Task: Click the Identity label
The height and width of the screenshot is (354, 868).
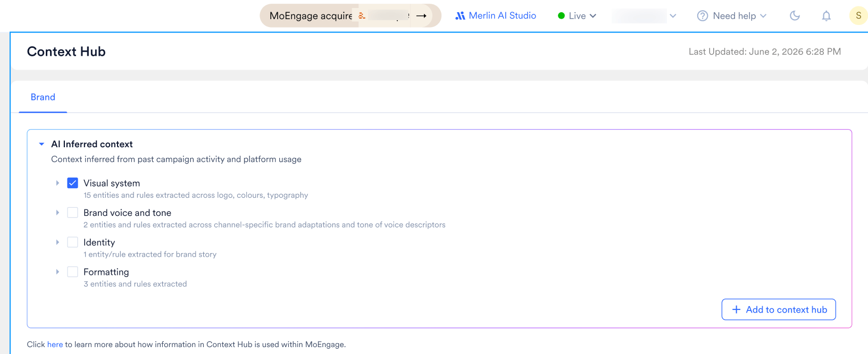Action: (99, 242)
